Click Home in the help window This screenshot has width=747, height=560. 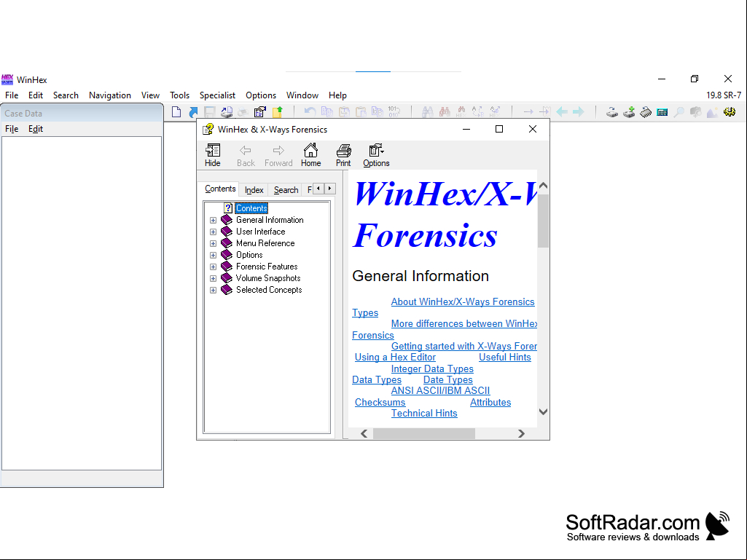(310, 155)
